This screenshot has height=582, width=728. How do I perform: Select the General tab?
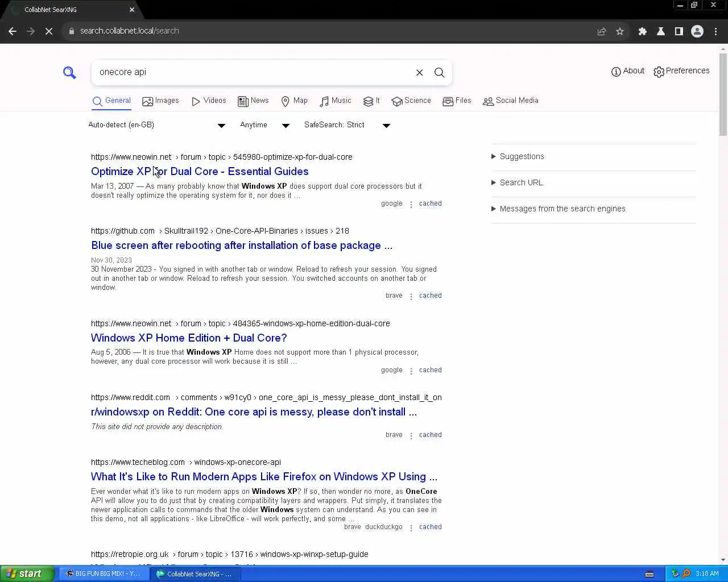tap(111, 101)
